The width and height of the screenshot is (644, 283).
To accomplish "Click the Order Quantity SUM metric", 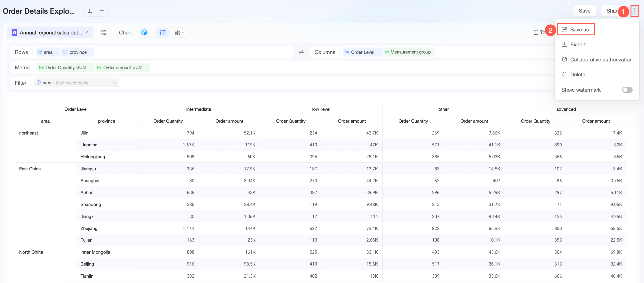I will pyautogui.click(x=65, y=67).
